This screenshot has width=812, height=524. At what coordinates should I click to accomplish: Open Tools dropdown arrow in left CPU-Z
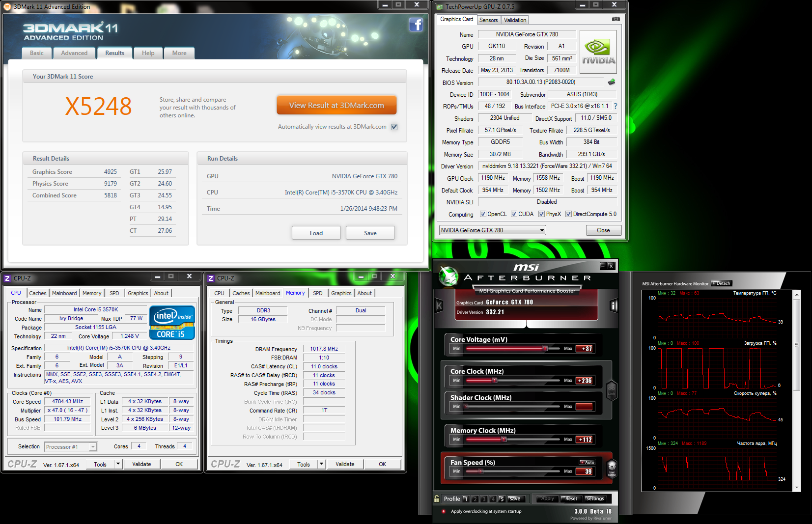coord(118,464)
